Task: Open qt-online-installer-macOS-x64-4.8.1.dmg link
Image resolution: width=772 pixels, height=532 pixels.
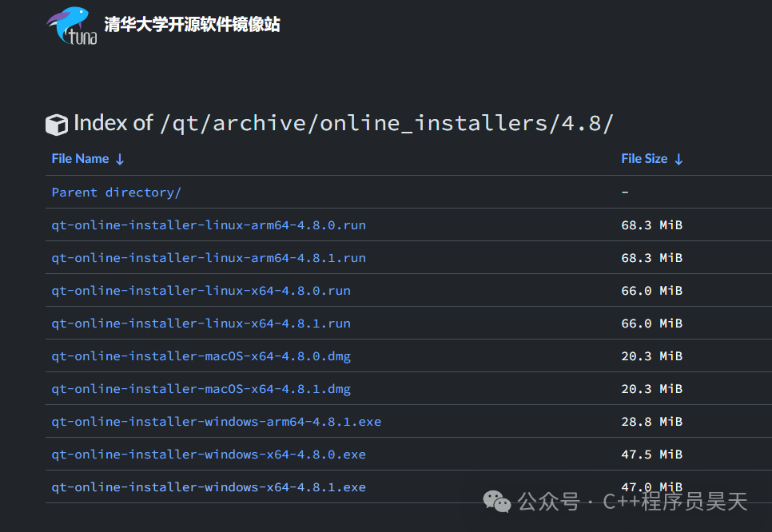Action: click(x=201, y=389)
